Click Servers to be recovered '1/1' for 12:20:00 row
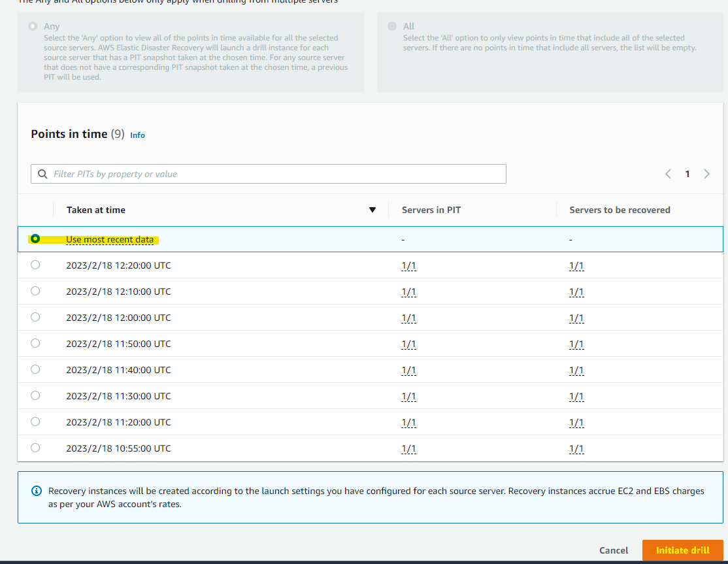This screenshot has height=564, width=728. [576, 265]
